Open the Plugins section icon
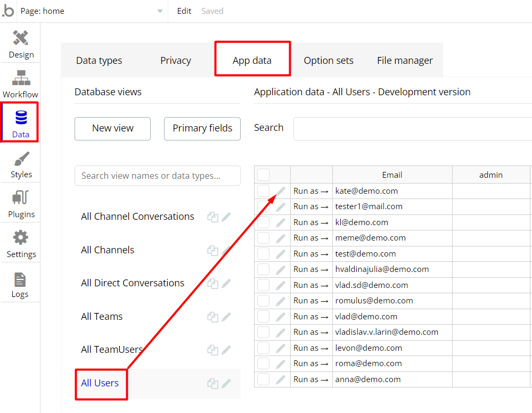Viewport: 532px width, 413px height. 21,197
